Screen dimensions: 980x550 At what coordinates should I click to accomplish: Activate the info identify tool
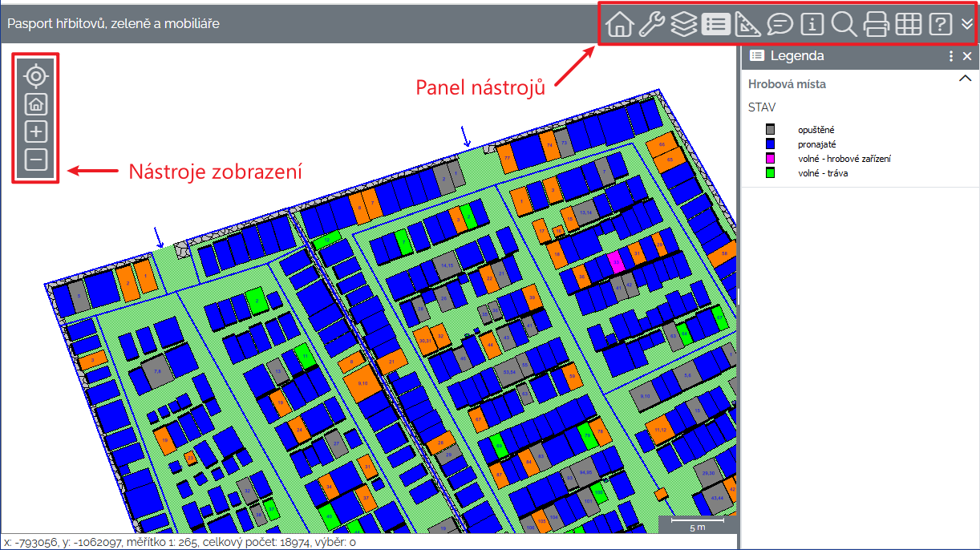(812, 25)
